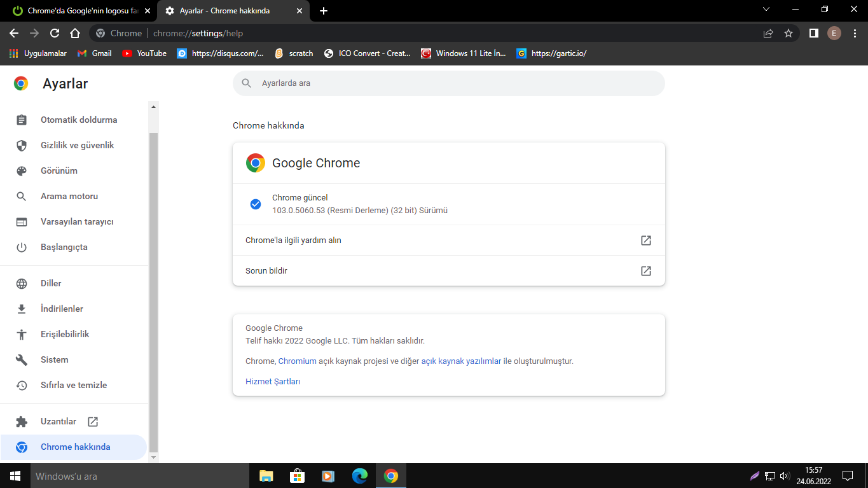868x488 pixels.
Task: Go to Diller settings
Action: pos(74,283)
